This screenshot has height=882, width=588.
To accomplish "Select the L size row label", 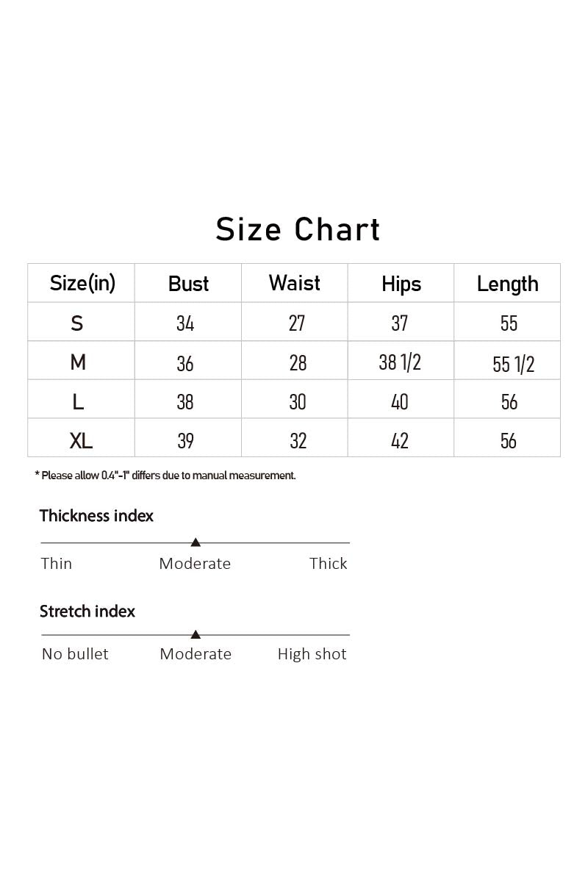I will [x=79, y=401].
